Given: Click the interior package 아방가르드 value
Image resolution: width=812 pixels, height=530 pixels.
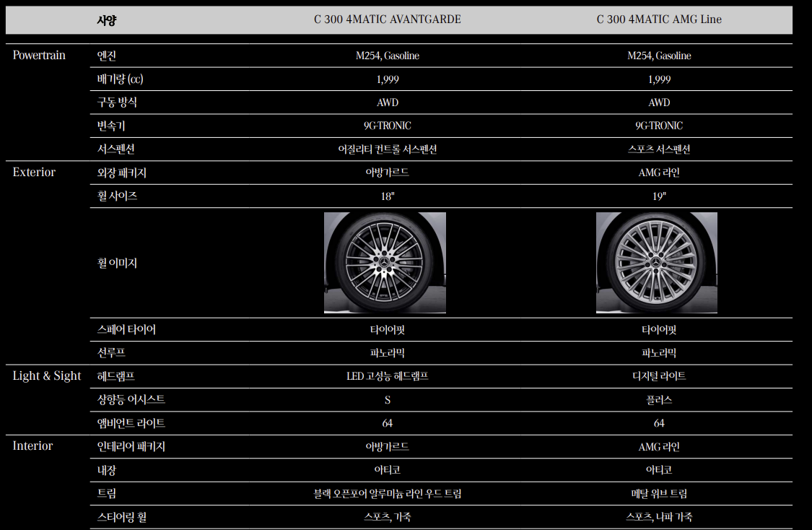Looking at the screenshot, I should tap(388, 446).
